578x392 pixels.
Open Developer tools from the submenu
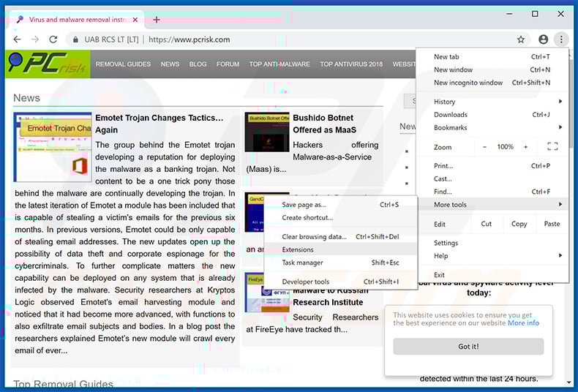(341, 282)
